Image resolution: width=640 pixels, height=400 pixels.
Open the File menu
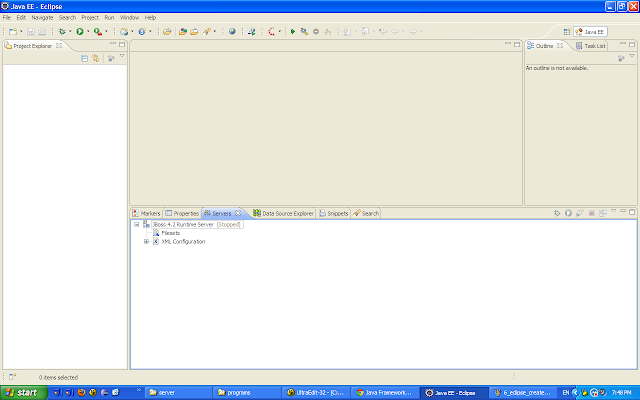coord(7,18)
